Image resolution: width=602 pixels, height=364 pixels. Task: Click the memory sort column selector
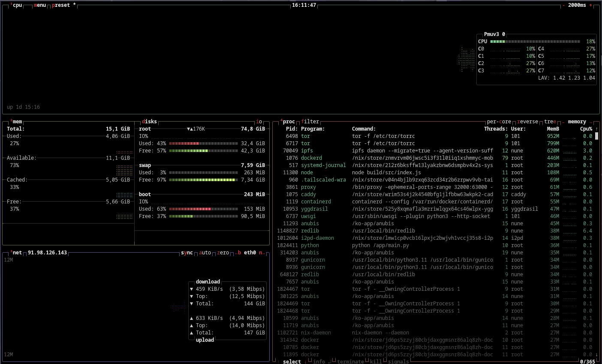pos(577,122)
